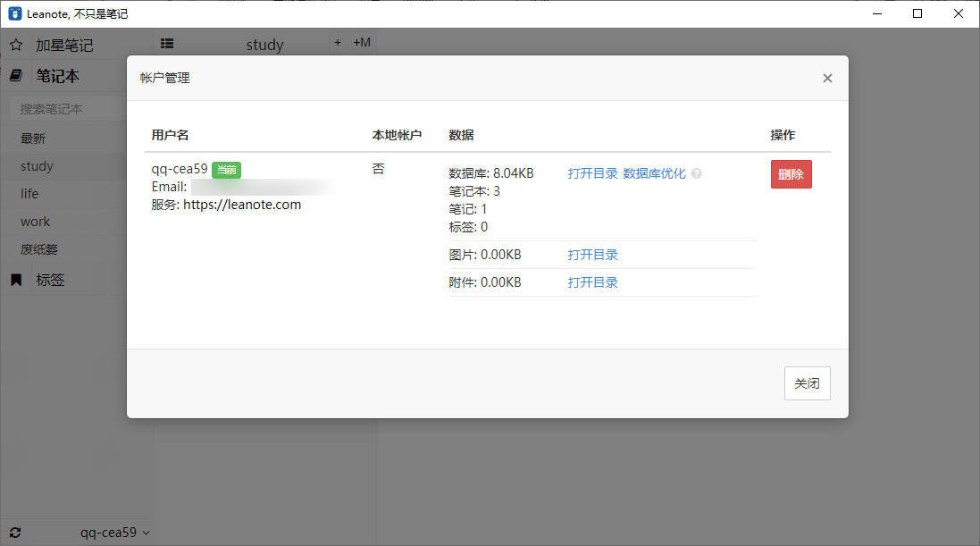Click the blurred Email field value
This screenshot has height=546, width=980.
(x=263, y=187)
